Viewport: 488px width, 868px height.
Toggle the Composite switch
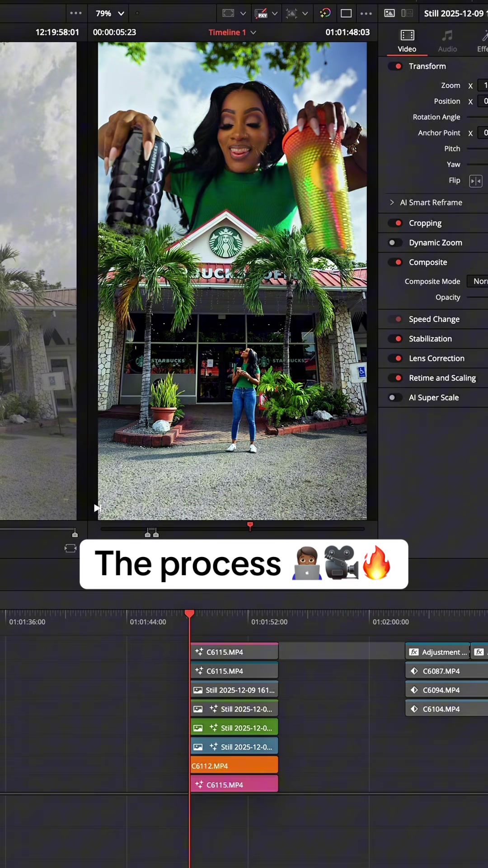tap(395, 262)
